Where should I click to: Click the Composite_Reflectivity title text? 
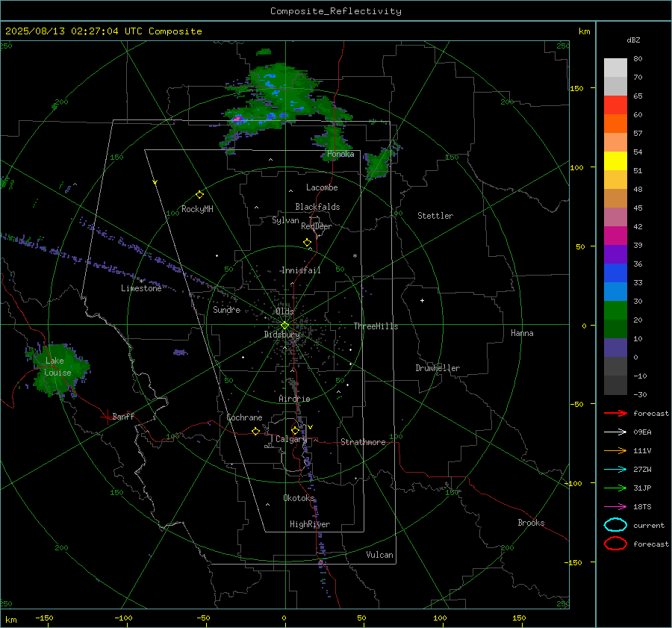click(335, 11)
